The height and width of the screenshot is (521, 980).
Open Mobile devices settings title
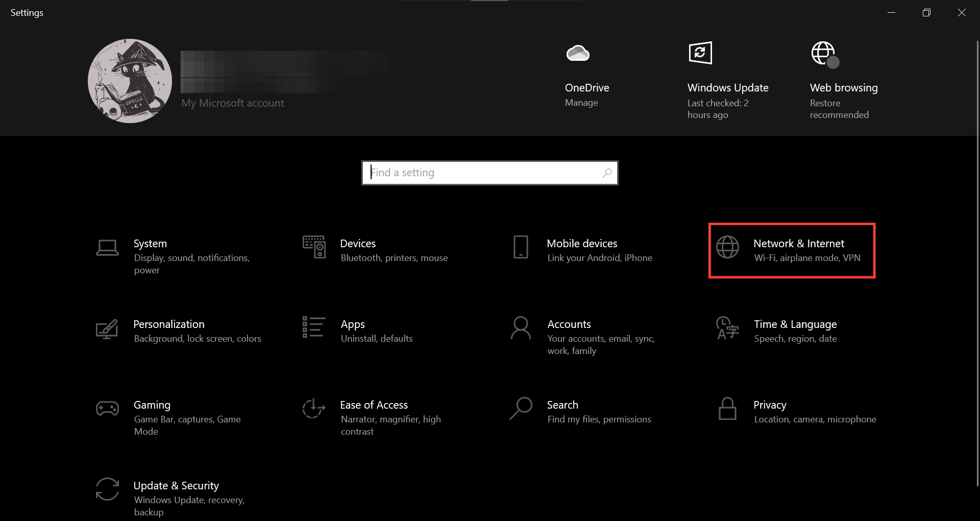(582, 244)
